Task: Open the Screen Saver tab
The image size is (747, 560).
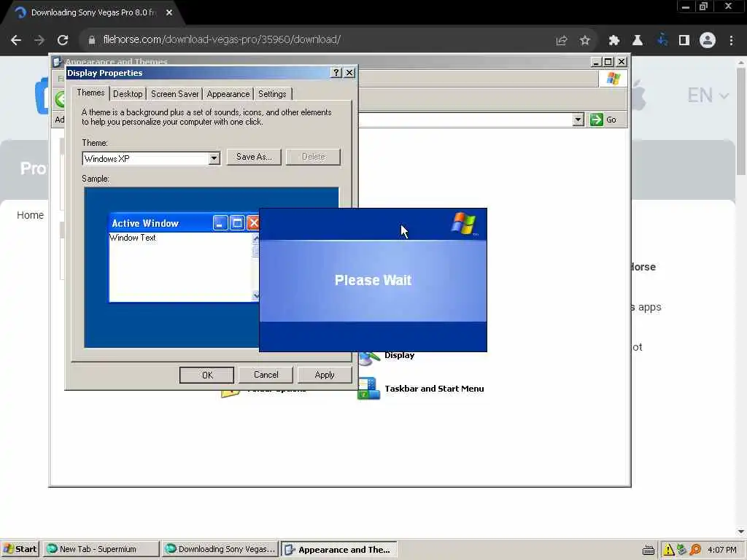Action: pos(174,94)
